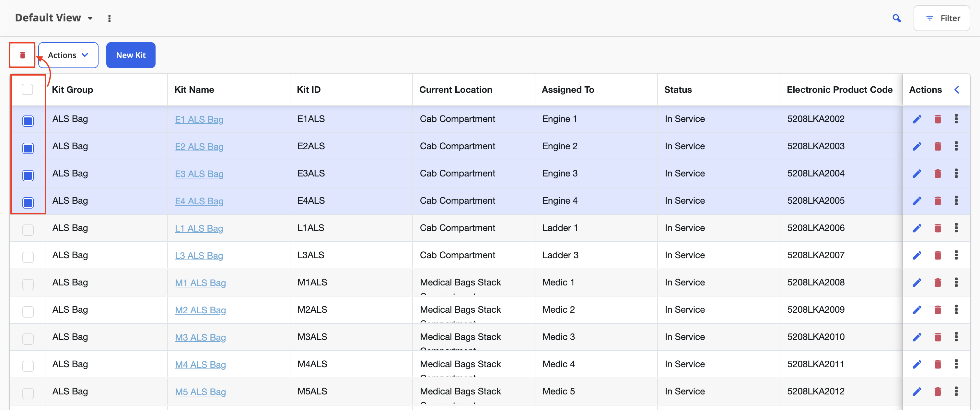Sort by Kit Group column header

(x=72, y=90)
